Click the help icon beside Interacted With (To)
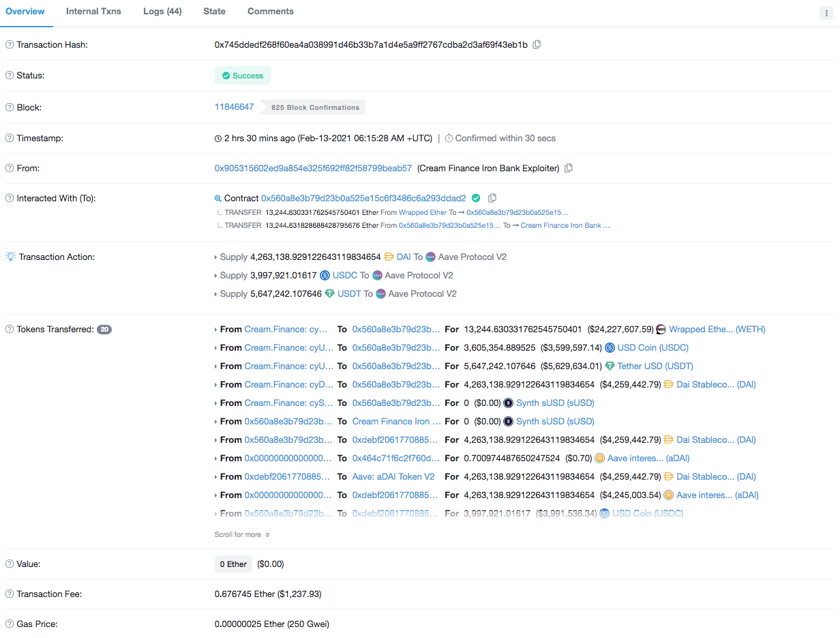The height and width of the screenshot is (638, 840). coord(10,199)
